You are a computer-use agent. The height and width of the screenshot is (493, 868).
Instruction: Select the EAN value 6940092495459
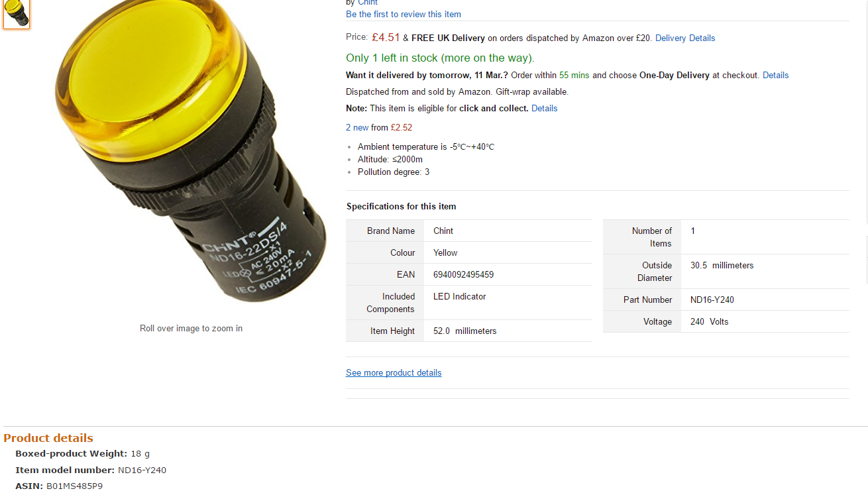[463, 274]
